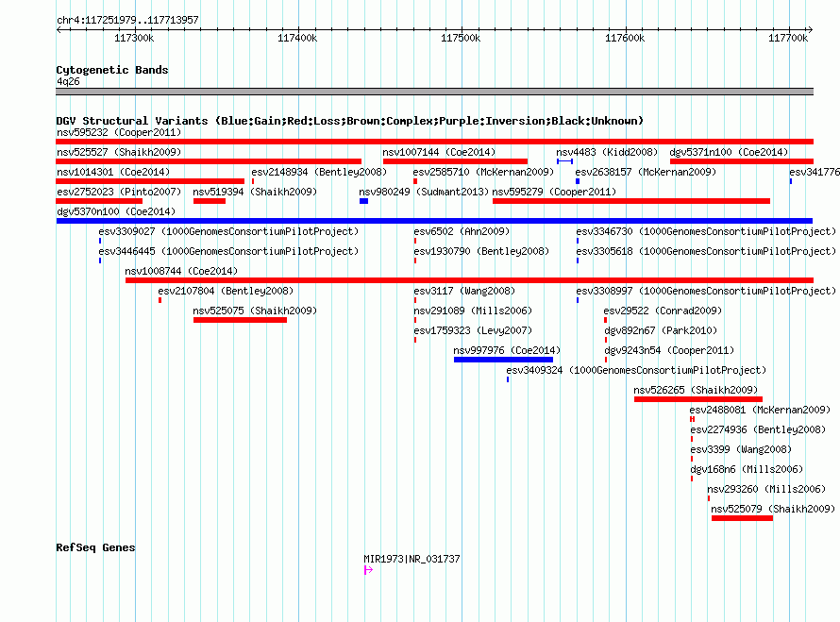Screen dimensions: 840x622
Task: Click the 117600k ruler label
Action: [625, 38]
